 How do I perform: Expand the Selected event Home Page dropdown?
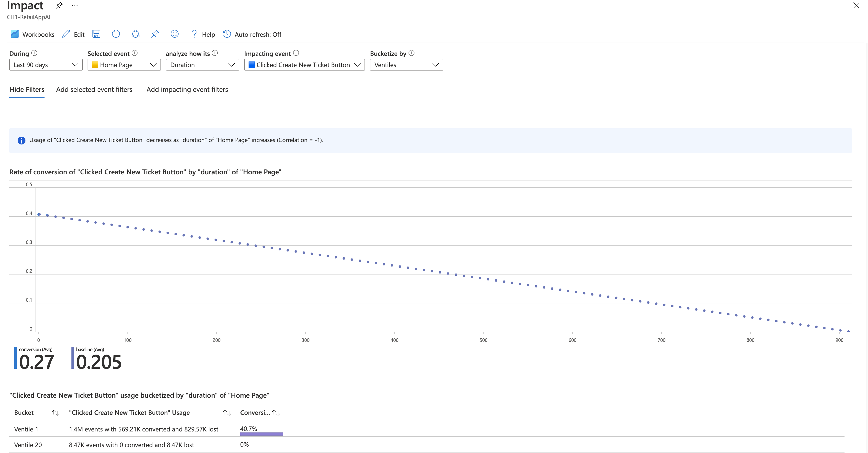pyautogui.click(x=124, y=65)
